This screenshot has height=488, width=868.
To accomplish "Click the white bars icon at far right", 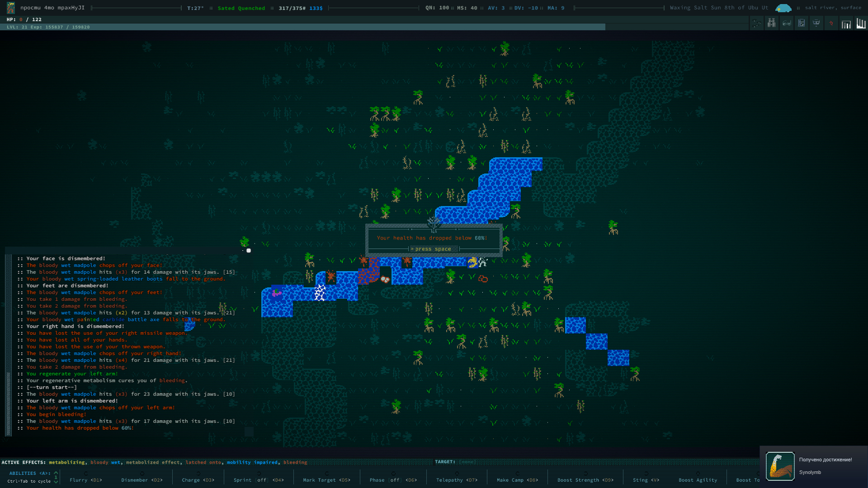I will tap(861, 23).
